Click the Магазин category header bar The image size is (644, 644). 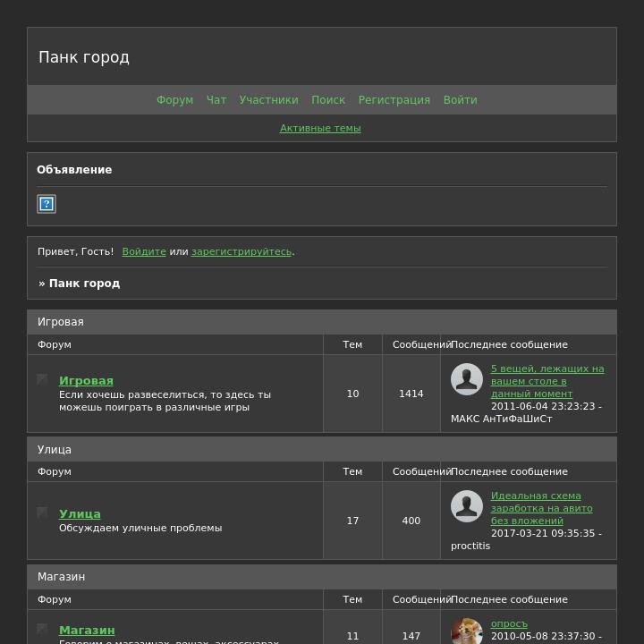tap(322, 577)
